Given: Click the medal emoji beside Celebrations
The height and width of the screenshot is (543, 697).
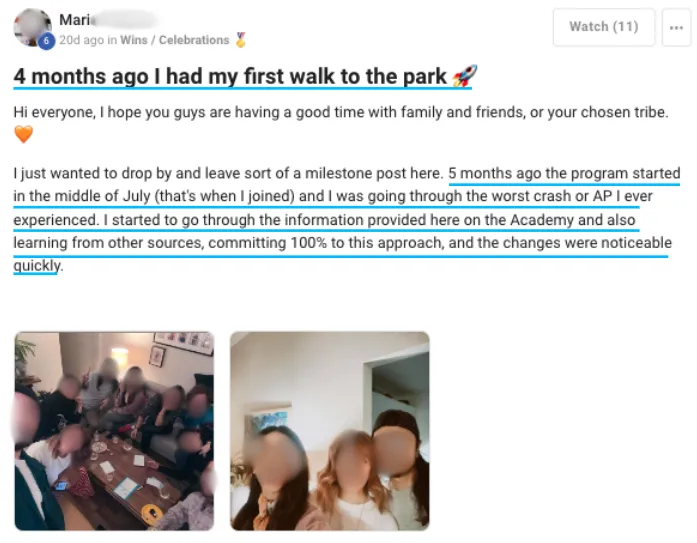Looking at the screenshot, I should (240, 40).
